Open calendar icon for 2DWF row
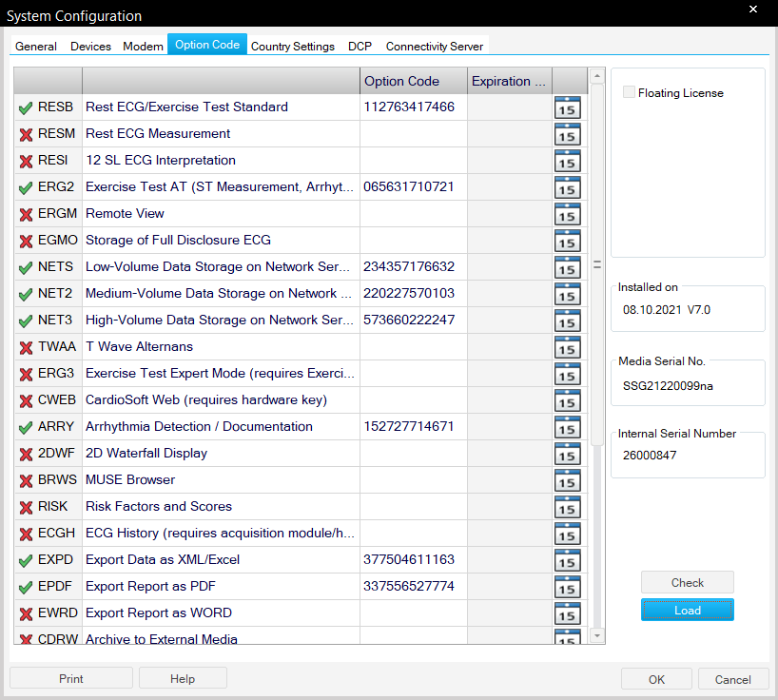778x700 pixels. pos(567,454)
